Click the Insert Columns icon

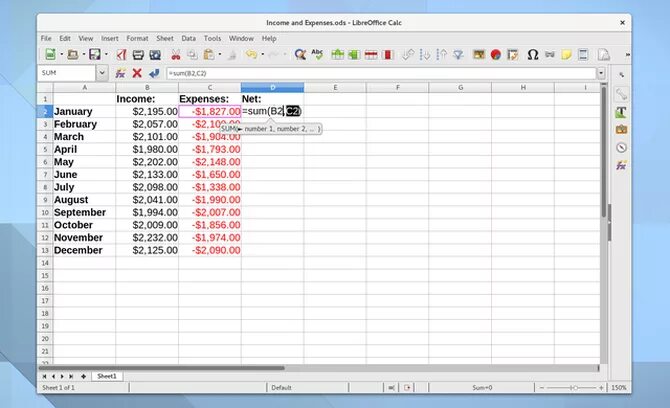[x=354, y=54]
